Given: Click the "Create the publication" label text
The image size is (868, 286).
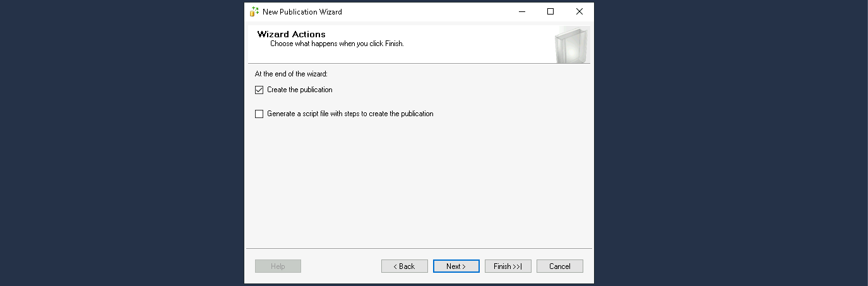Looking at the screenshot, I should point(299,90).
